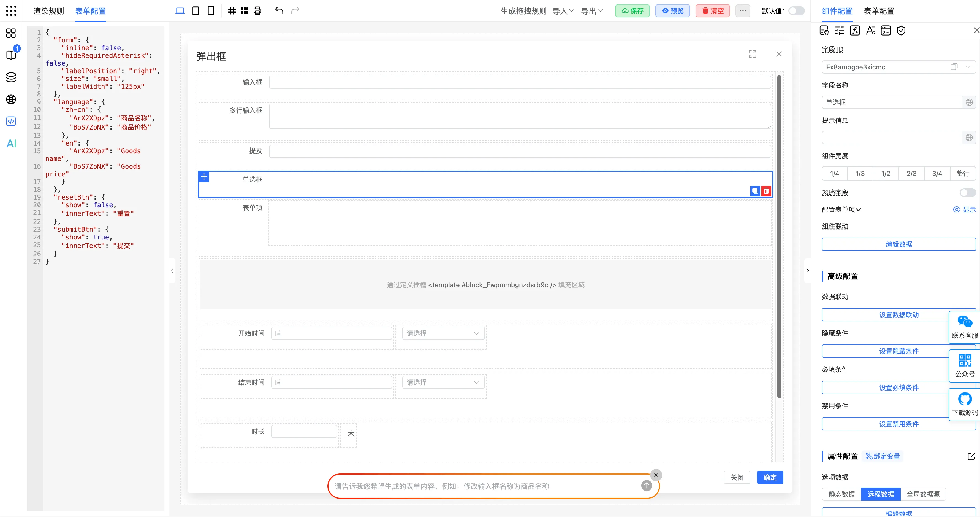The width and height of the screenshot is (980, 517).
Task: Copy the selected 单选框 component
Action: coord(755,191)
